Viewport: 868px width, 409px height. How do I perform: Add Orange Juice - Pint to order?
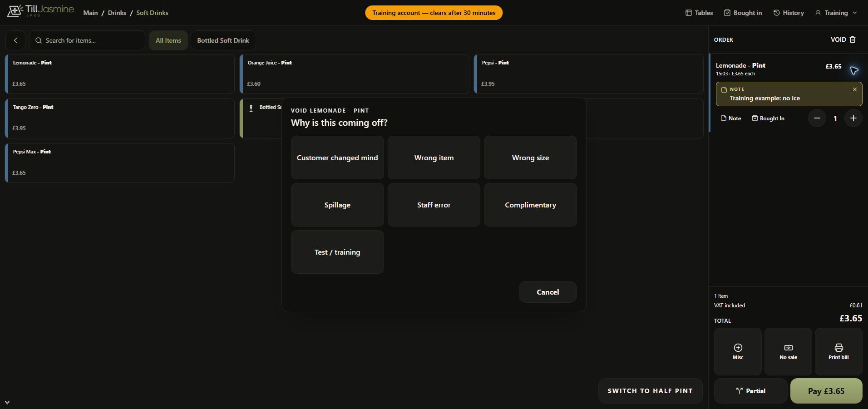[x=355, y=74]
